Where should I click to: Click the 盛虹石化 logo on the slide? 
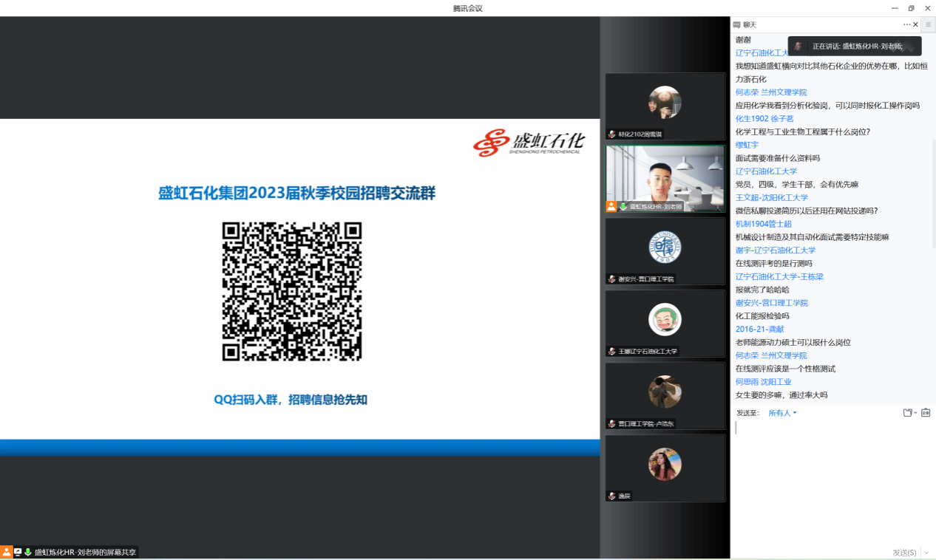[528, 143]
